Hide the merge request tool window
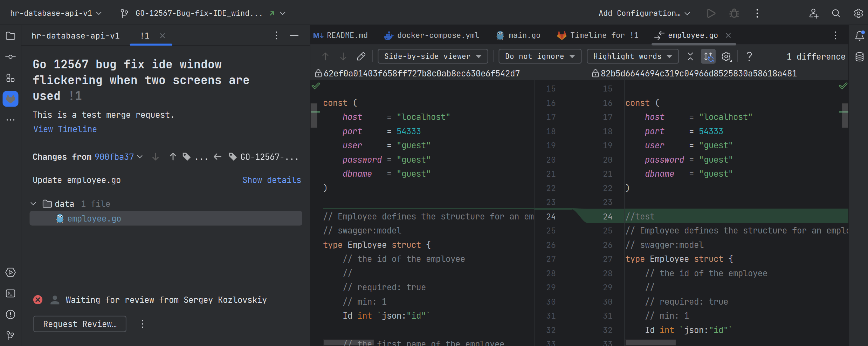This screenshot has width=868, height=346. coord(294,35)
